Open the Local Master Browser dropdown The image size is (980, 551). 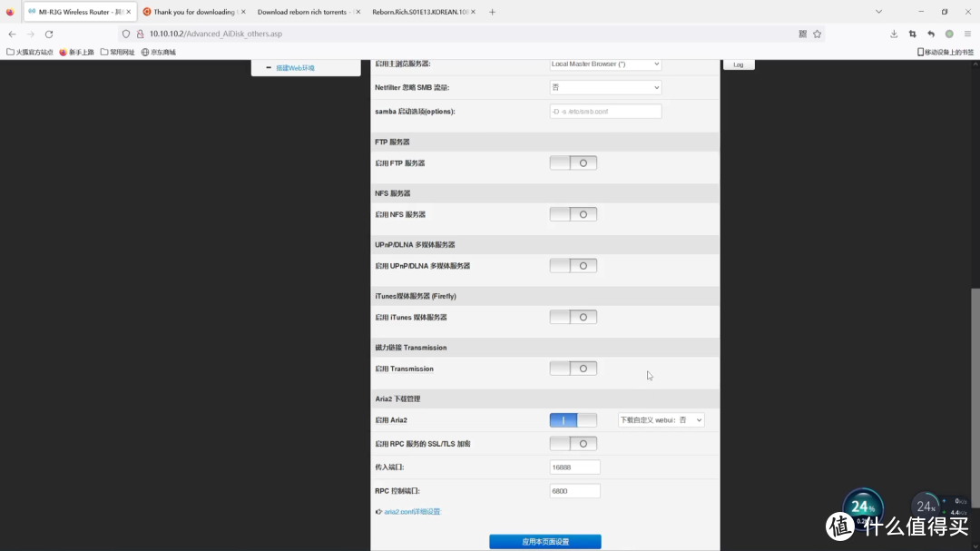pos(605,64)
